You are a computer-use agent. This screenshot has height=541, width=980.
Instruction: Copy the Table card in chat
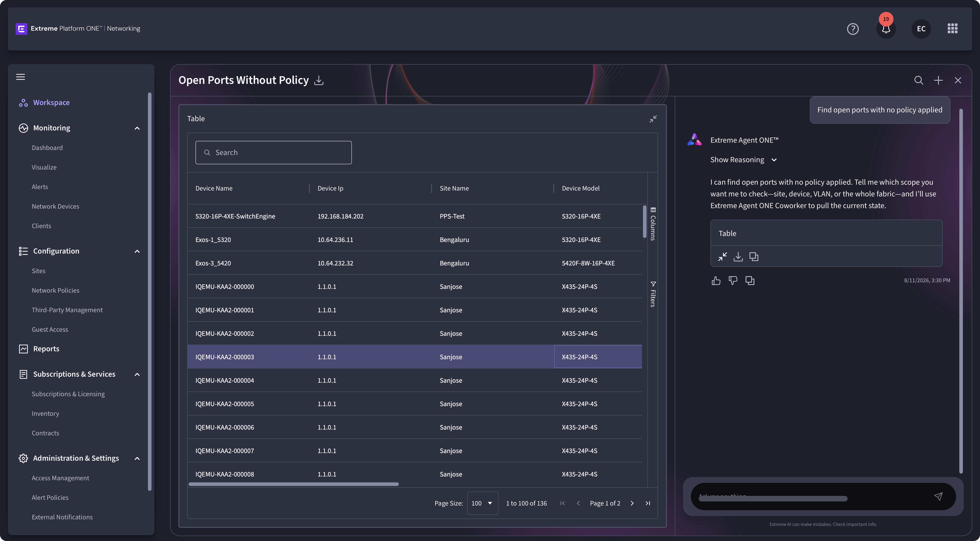pos(754,257)
